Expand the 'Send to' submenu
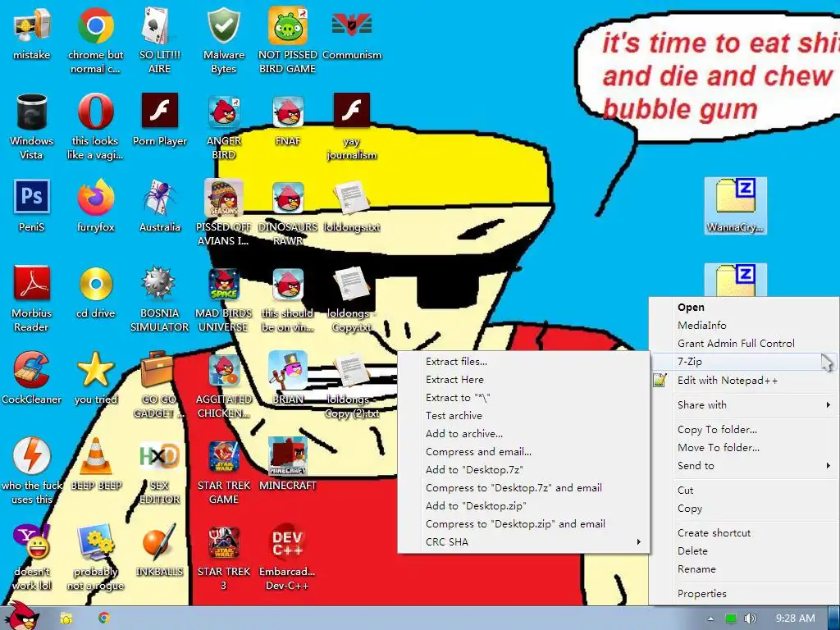 click(x=743, y=466)
